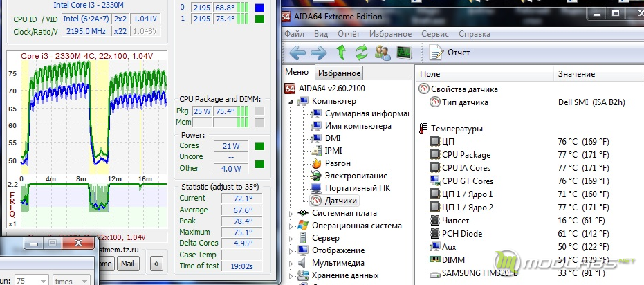Open the times unit dropdown
Viewport: 644px width, 285px height.
point(71,282)
